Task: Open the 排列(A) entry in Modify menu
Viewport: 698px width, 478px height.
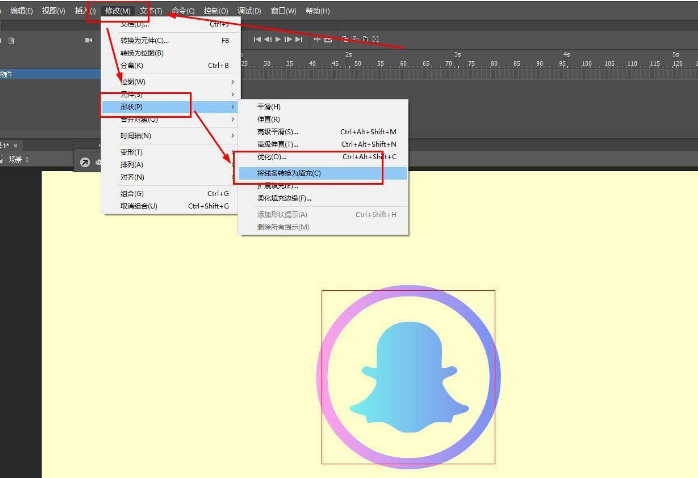Action: tap(171, 165)
